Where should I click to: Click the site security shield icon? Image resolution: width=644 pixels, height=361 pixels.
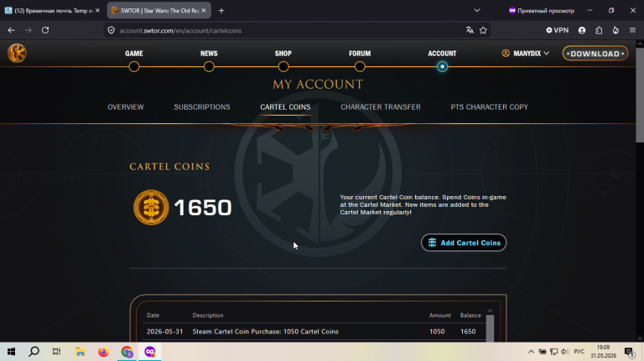(112, 30)
